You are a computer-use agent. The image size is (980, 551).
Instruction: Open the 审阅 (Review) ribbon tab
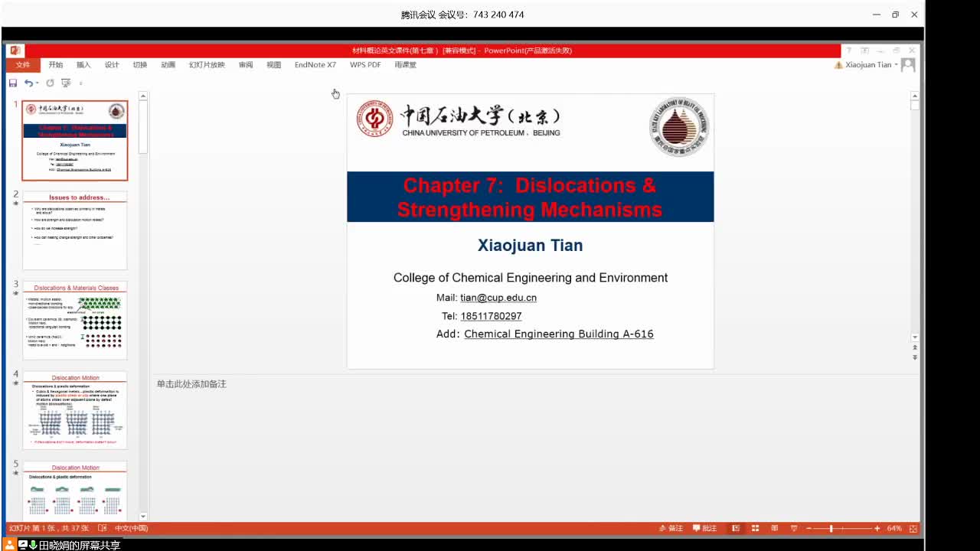246,65
